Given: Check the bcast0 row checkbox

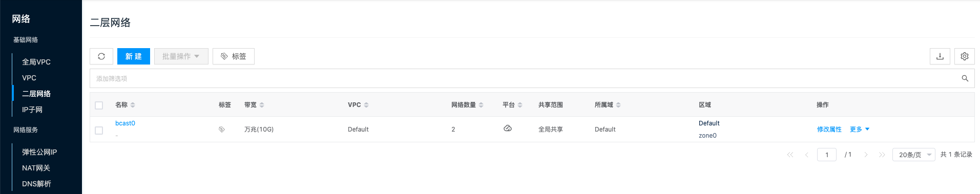Looking at the screenshot, I should tap(99, 131).
